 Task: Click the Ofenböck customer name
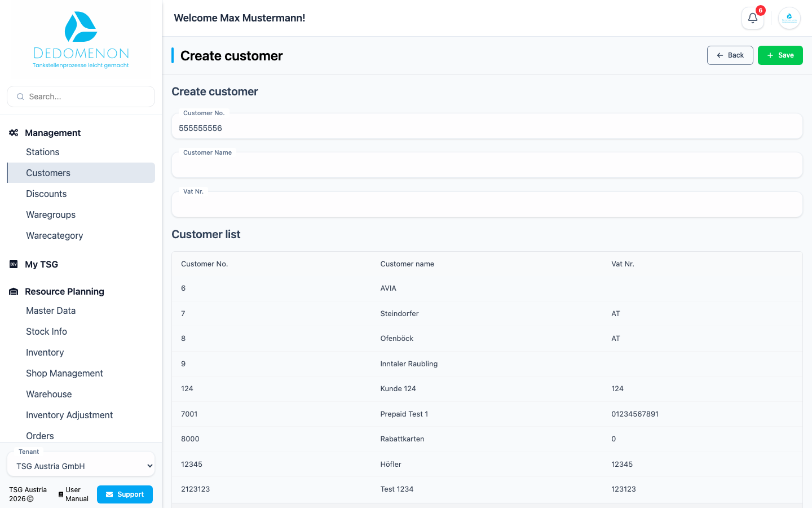click(396, 339)
